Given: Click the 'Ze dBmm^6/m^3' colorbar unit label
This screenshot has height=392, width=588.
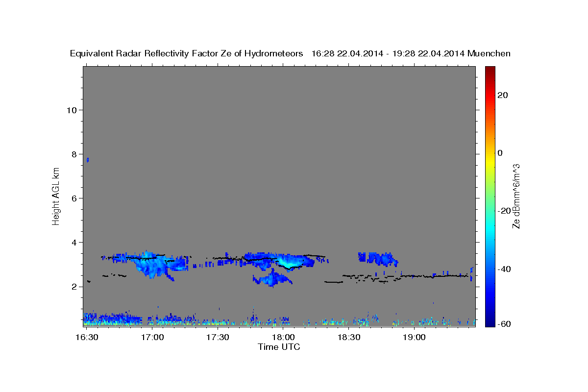Looking at the screenshot, I should (516, 196).
